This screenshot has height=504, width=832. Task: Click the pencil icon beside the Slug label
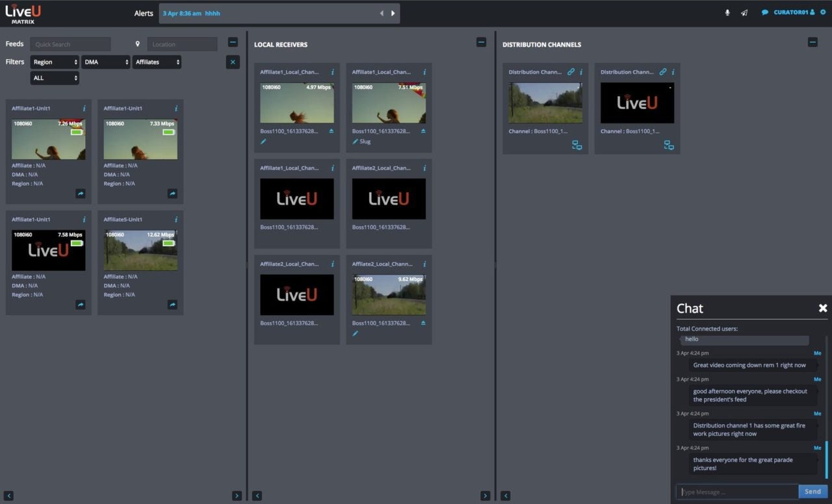[x=355, y=142]
